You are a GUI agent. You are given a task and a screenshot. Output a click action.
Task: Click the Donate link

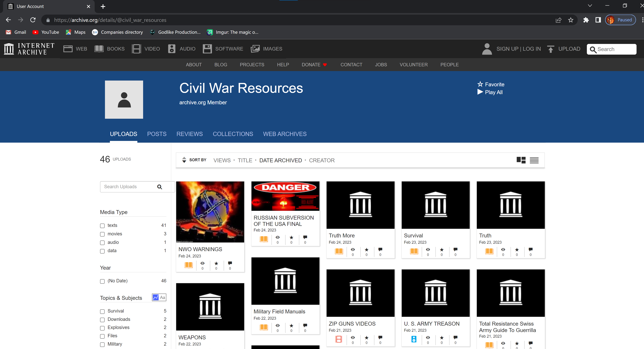(x=314, y=65)
